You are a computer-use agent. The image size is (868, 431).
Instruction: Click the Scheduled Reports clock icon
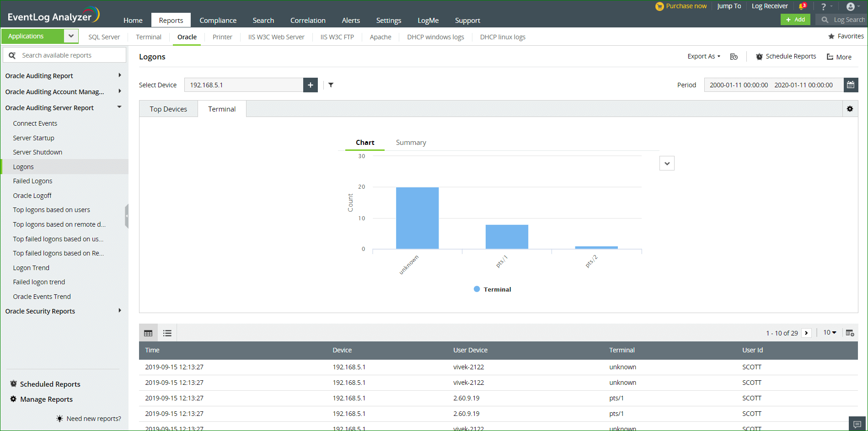[13, 384]
